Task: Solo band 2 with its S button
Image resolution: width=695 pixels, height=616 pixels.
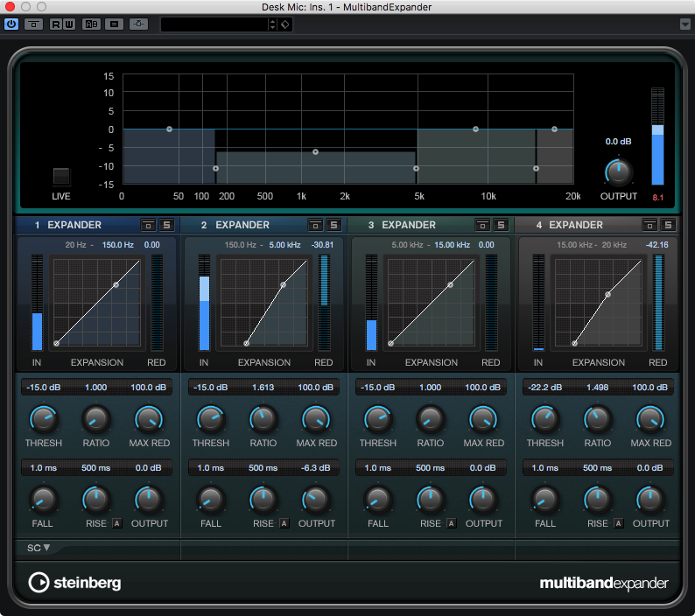Action: coord(333,225)
